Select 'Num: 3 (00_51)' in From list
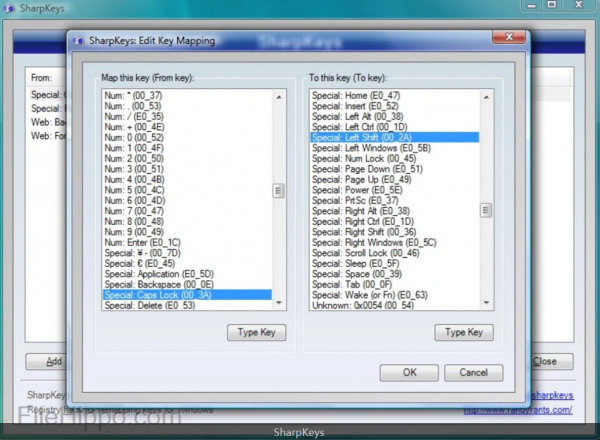The width and height of the screenshot is (600, 440). (188, 169)
